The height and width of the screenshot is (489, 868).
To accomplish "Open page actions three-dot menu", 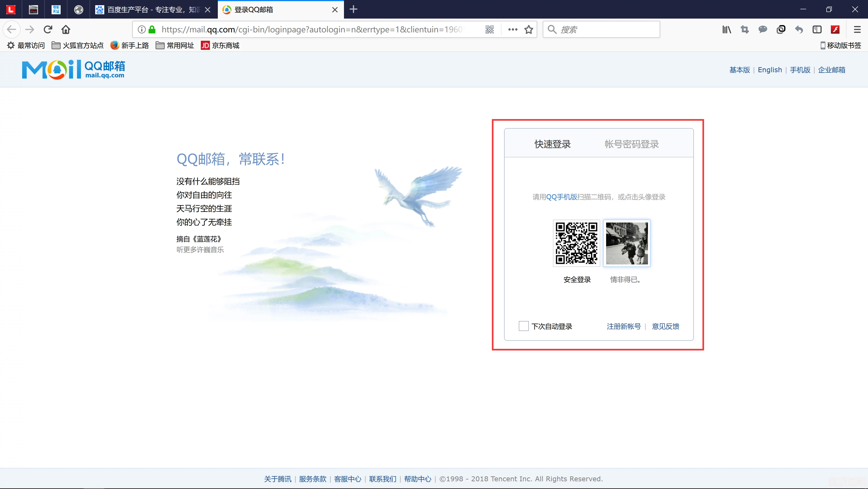I will pos(513,30).
